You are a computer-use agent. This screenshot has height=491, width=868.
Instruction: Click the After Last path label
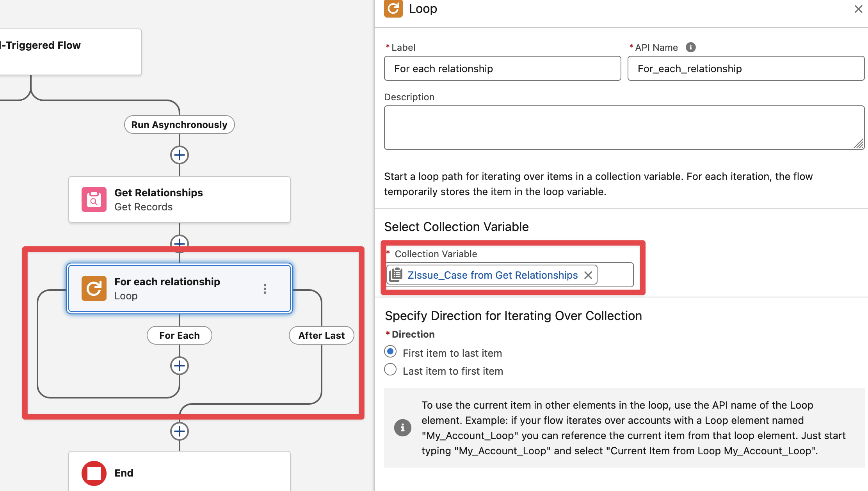321,336
